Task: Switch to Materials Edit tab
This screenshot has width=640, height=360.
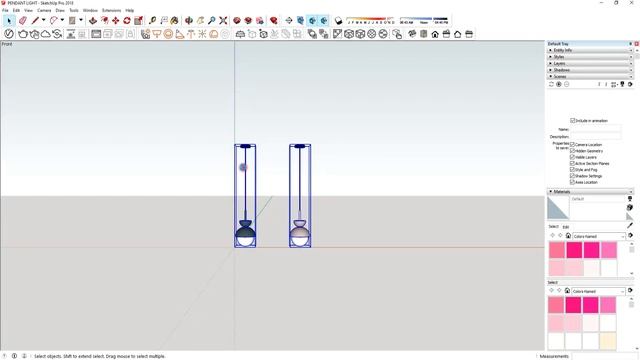Action: (566, 227)
